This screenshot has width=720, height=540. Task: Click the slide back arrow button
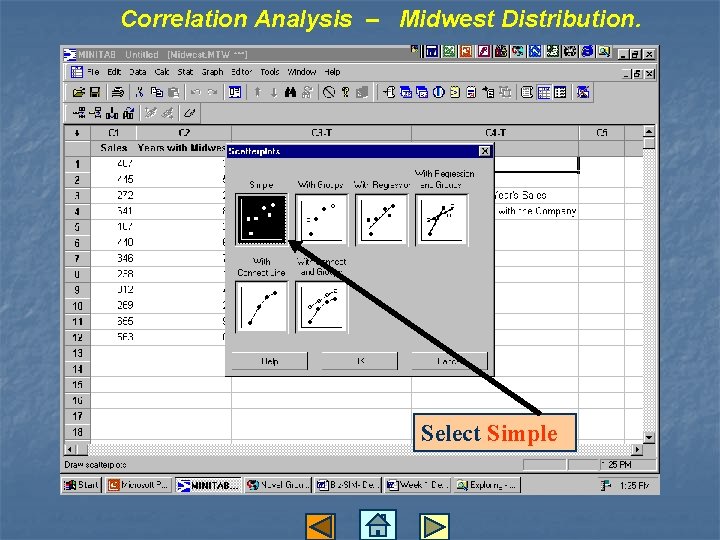pos(320,526)
